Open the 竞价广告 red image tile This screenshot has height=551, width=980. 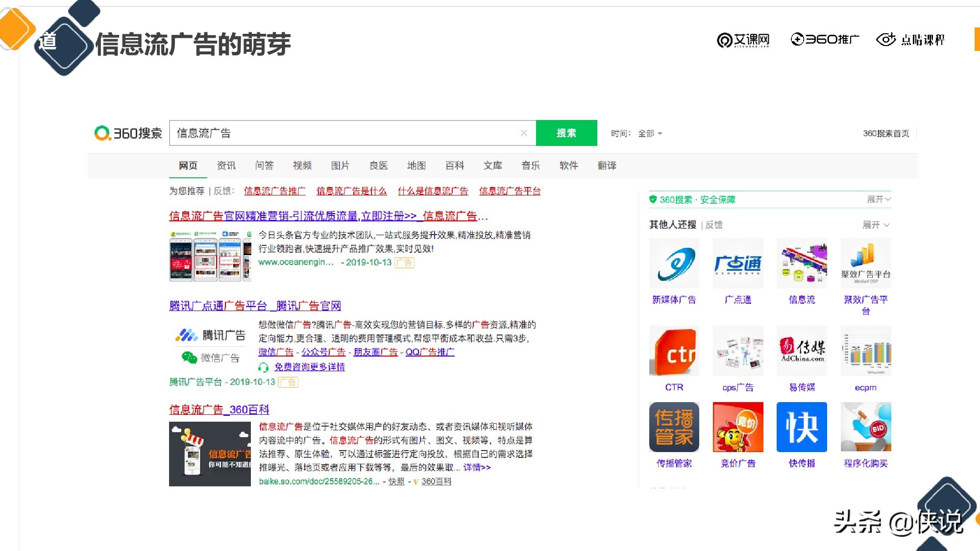(x=738, y=427)
